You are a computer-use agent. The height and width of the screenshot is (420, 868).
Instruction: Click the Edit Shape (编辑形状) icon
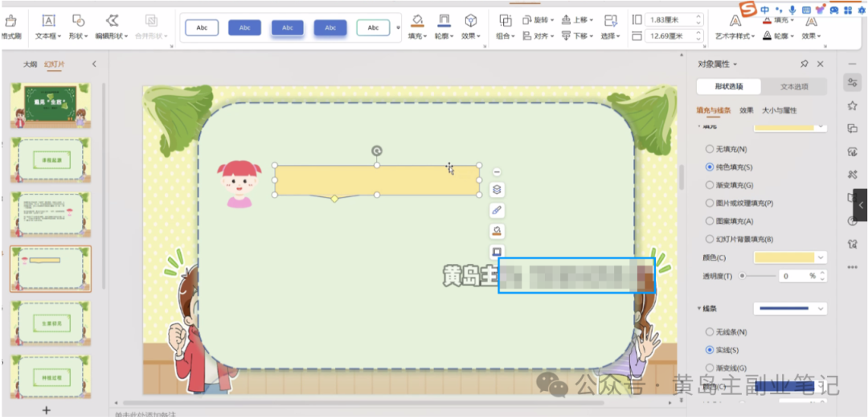point(113,21)
